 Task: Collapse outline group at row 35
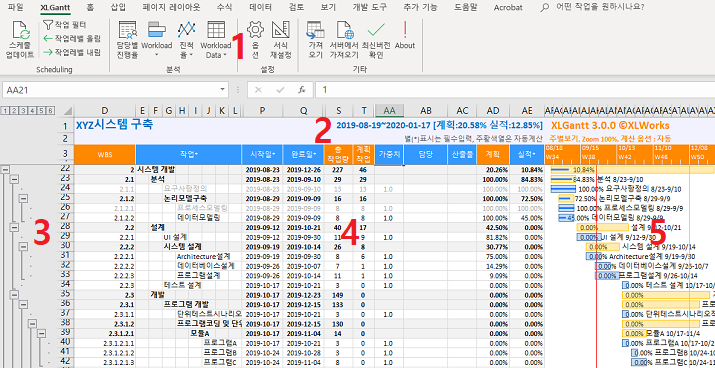pos(14,295)
